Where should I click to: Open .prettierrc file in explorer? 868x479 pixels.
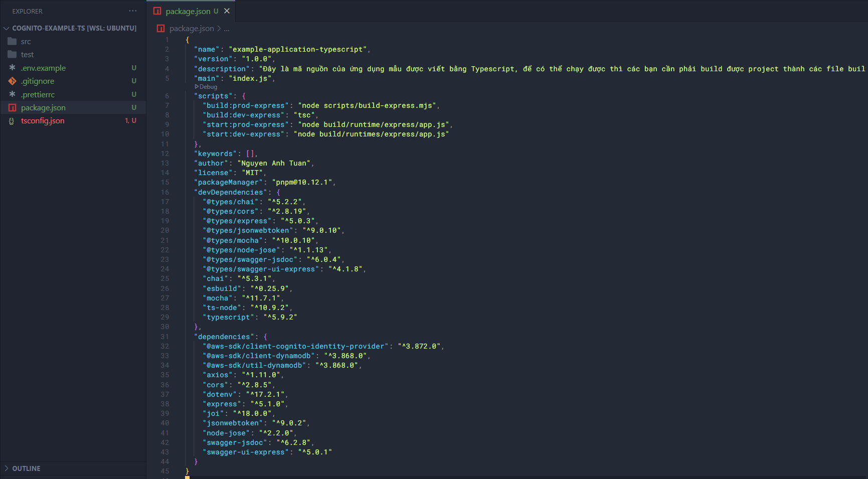click(38, 94)
